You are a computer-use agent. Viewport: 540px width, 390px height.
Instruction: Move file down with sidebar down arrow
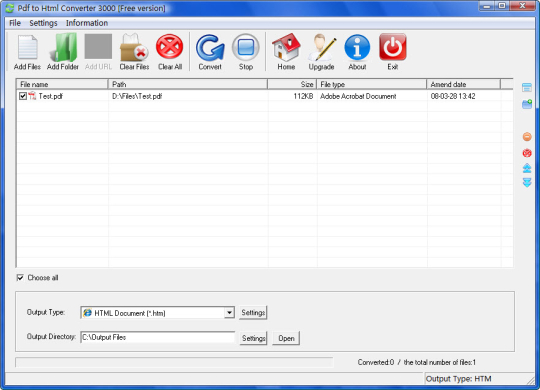pos(527,183)
